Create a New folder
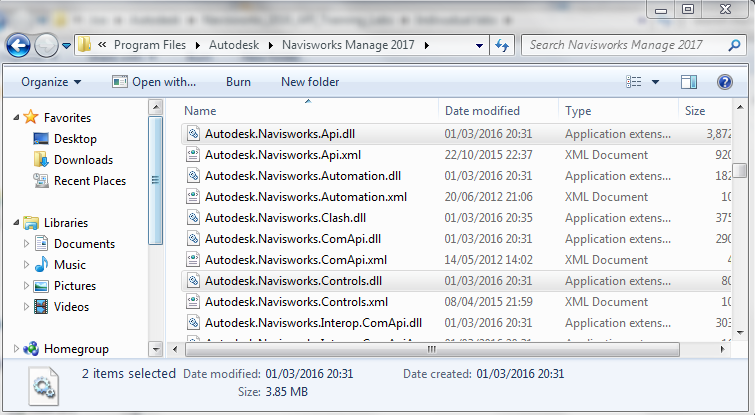Viewport: 755px width, 415px height. pyautogui.click(x=310, y=82)
